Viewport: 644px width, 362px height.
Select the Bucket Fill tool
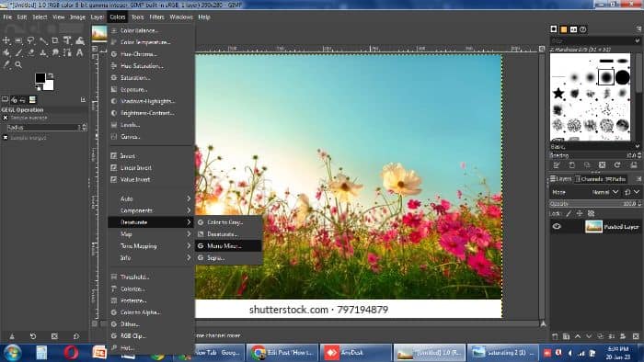click(6, 52)
